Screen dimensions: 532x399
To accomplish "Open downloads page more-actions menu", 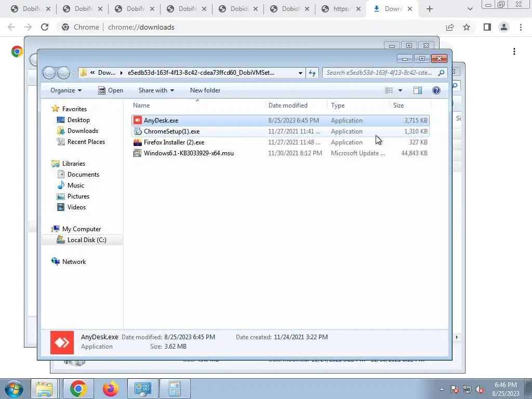I will tap(514, 51).
